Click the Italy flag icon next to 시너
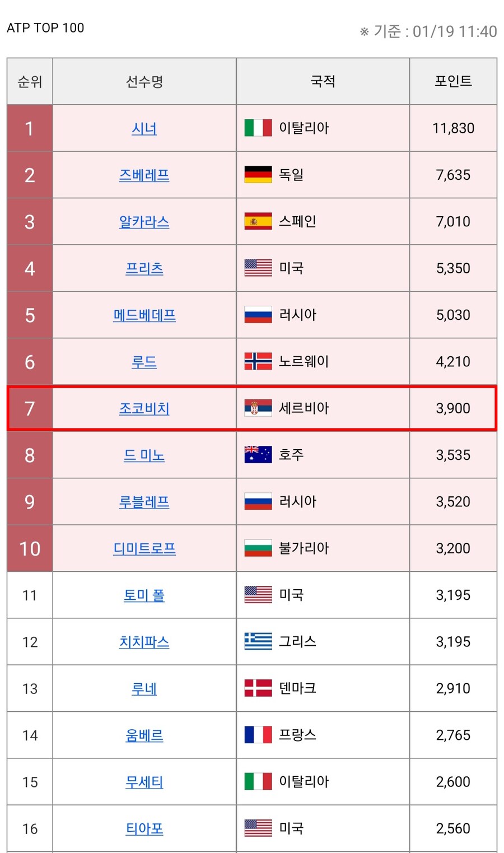Screen dimensions: 504x853 [257, 128]
